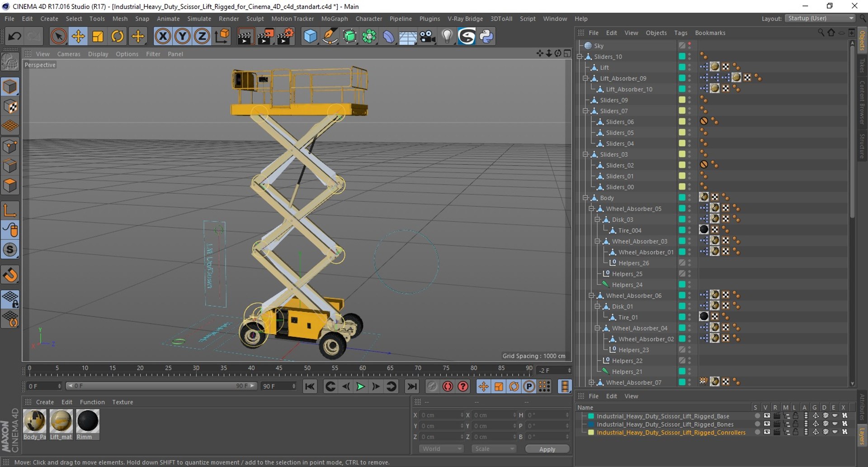Toggle solo dot for Rigged_Base layer
Screen dimensions: 868x467
[757, 416]
